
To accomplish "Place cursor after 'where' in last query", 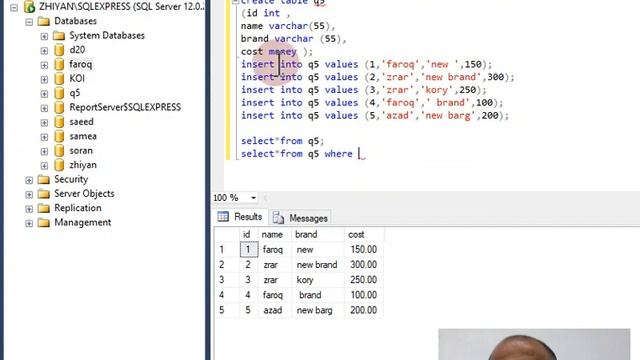I will (x=359, y=154).
